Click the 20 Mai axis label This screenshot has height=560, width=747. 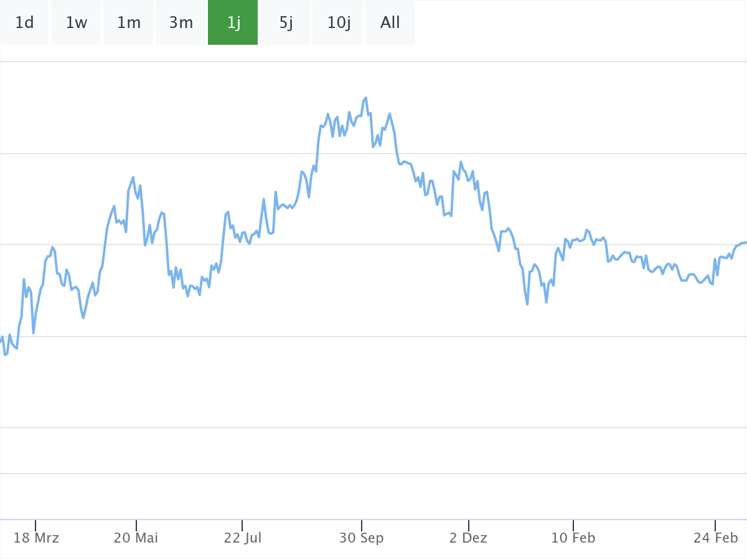point(136,538)
